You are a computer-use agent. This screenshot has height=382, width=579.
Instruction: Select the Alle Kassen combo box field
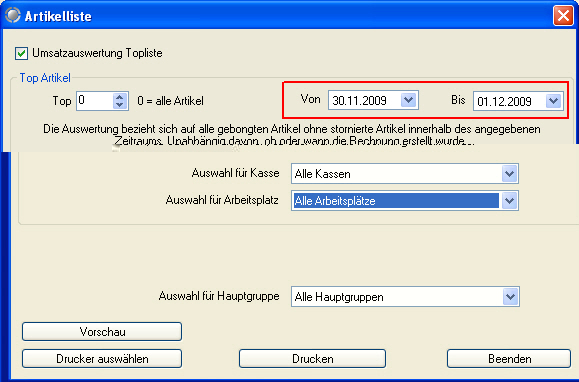[x=405, y=173]
